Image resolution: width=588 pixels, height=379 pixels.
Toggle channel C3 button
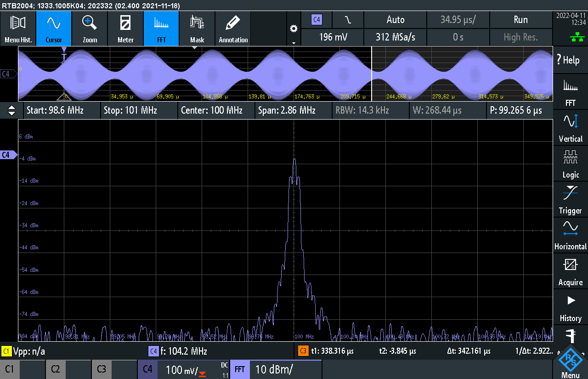114,369
